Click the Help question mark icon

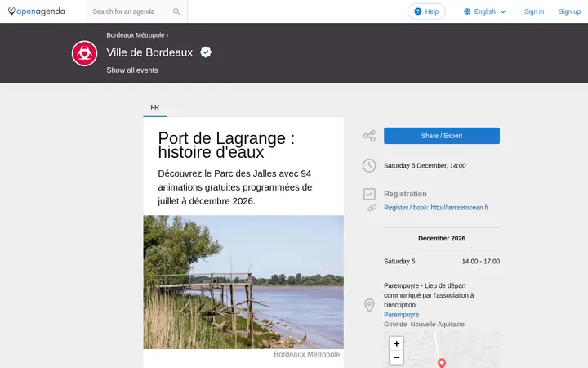(418, 11)
